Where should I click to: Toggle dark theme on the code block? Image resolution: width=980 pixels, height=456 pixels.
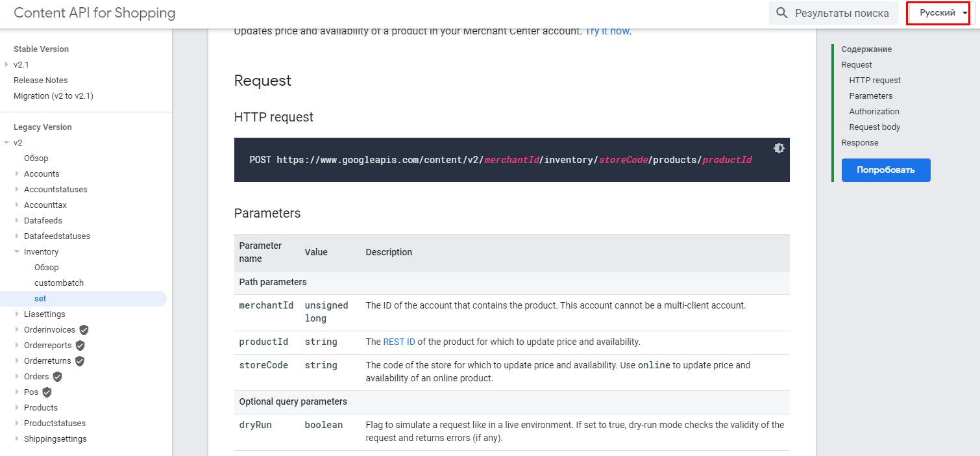pos(779,148)
